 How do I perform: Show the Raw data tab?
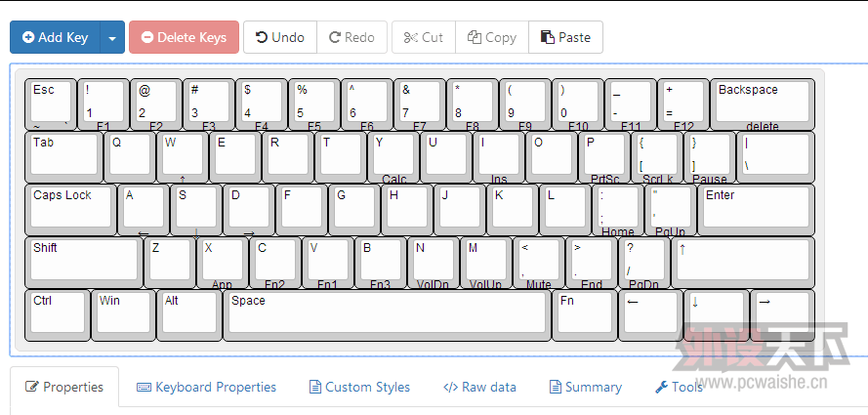pos(479,387)
